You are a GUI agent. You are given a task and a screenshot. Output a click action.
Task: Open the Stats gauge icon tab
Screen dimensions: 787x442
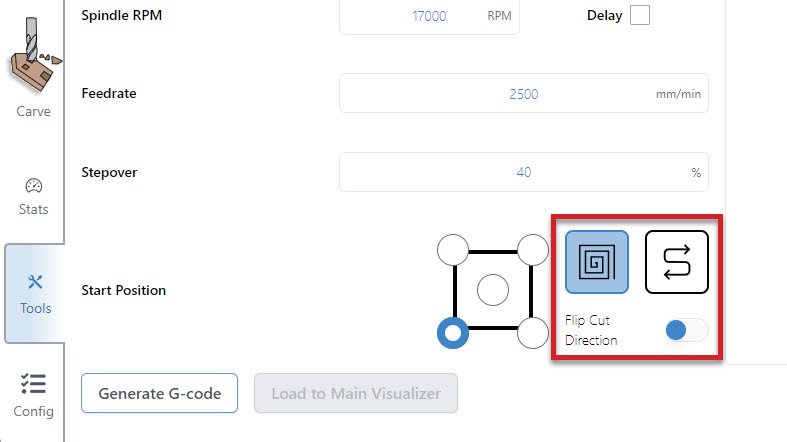(33, 196)
